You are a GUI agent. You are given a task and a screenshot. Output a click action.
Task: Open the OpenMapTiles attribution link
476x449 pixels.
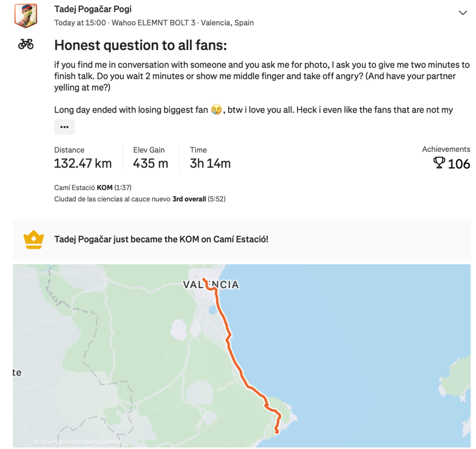pos(55,442)
